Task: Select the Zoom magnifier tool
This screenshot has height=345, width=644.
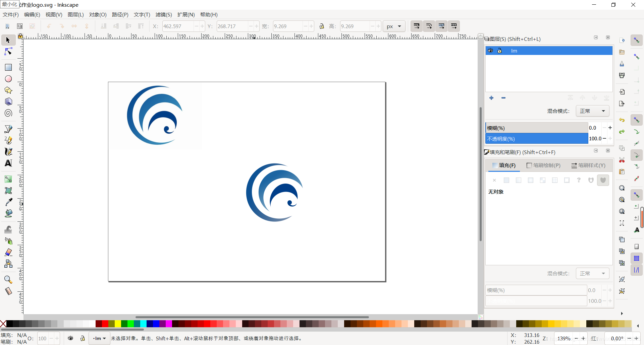Action: coord(8,280)
